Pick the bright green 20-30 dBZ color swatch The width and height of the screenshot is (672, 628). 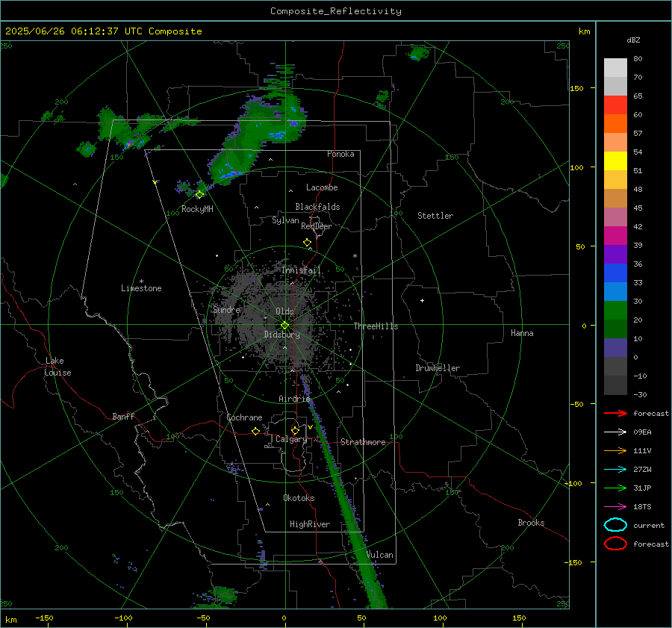click(615, 310)
